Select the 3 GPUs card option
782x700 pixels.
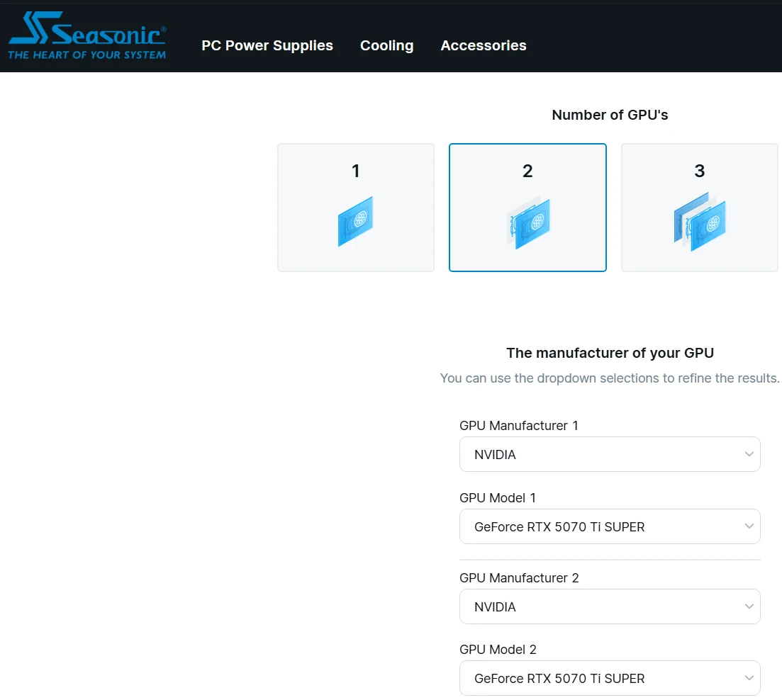[x=699, y=208]
